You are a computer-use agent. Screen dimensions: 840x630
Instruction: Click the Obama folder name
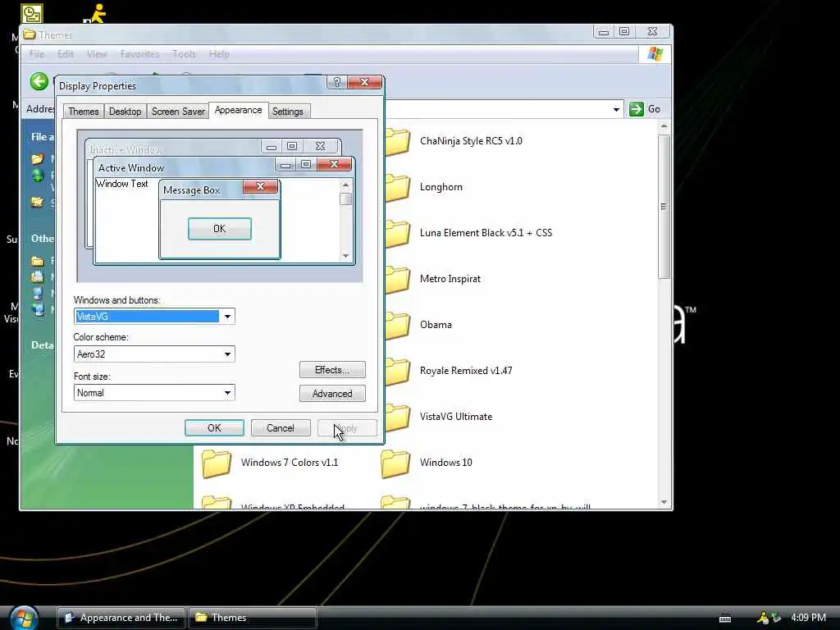coord(436,325)
